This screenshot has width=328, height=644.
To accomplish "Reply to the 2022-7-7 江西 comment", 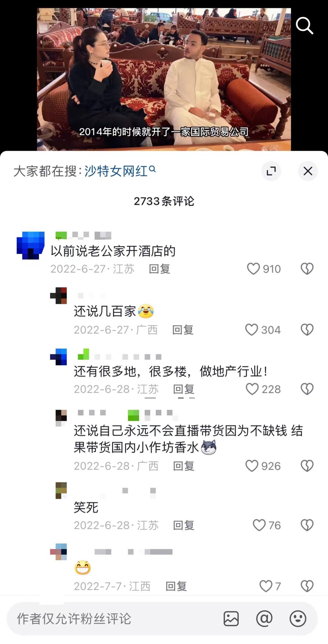I will 176,586.
